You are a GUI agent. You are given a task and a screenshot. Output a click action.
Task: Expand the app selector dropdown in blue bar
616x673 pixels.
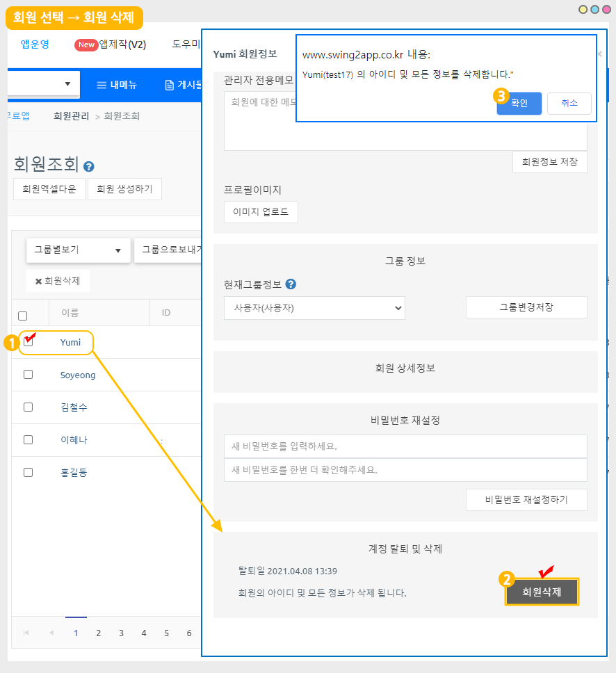point(67,84)
